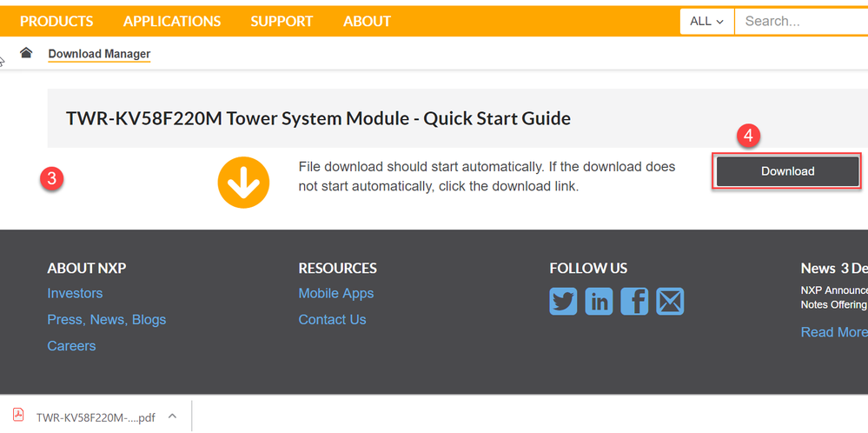Open the SUPPORT menu
Image resolution: width=868 pixels, height=433 pixels.
pos(282,22)
